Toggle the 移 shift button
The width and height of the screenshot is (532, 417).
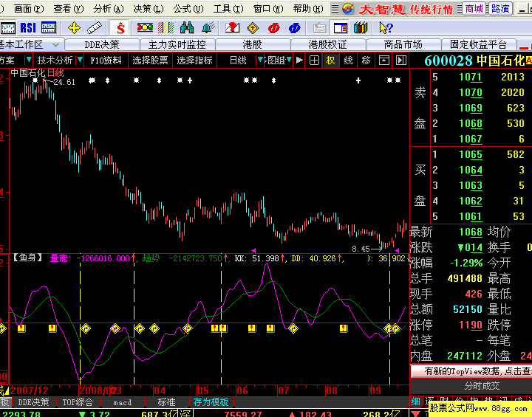366,61
